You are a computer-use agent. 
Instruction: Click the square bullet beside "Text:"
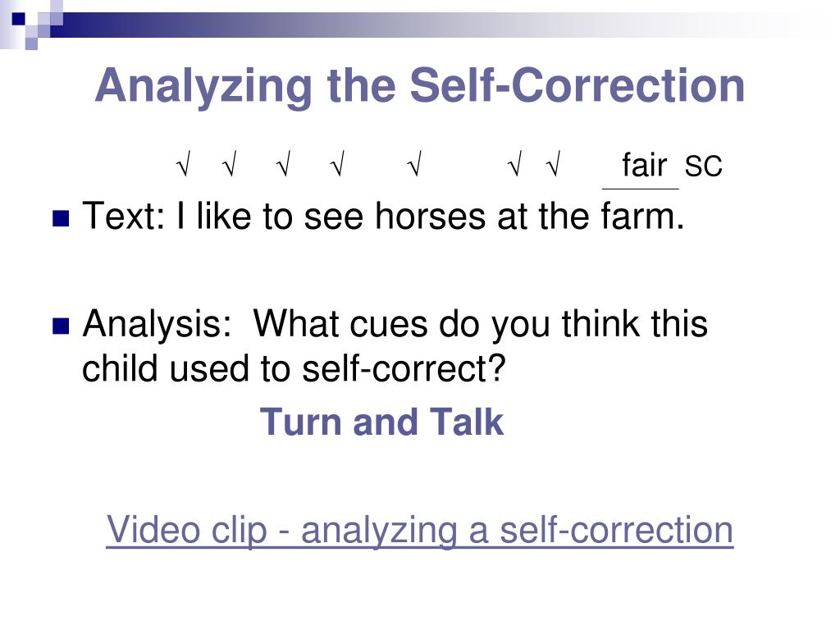click(61, 218)
